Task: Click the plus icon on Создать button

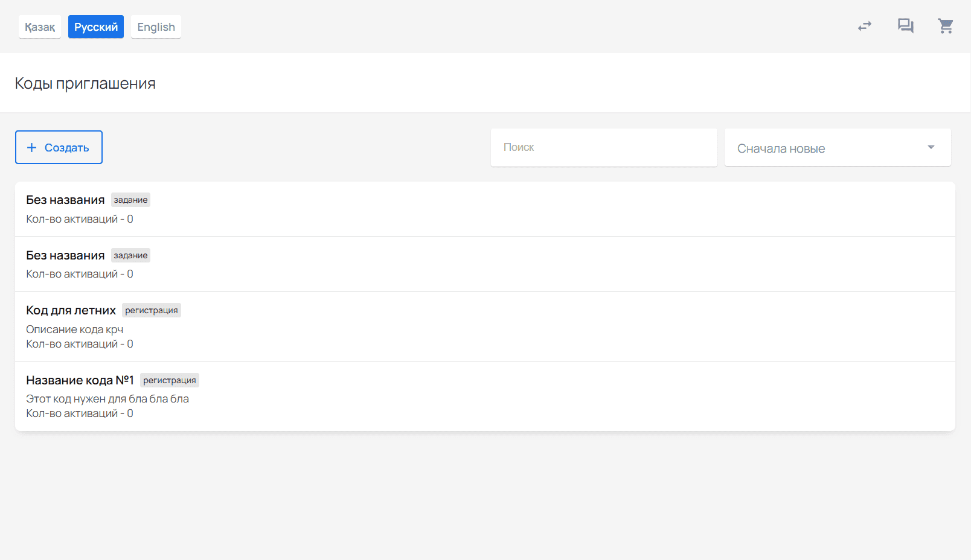Action: [x=32, y=147]
